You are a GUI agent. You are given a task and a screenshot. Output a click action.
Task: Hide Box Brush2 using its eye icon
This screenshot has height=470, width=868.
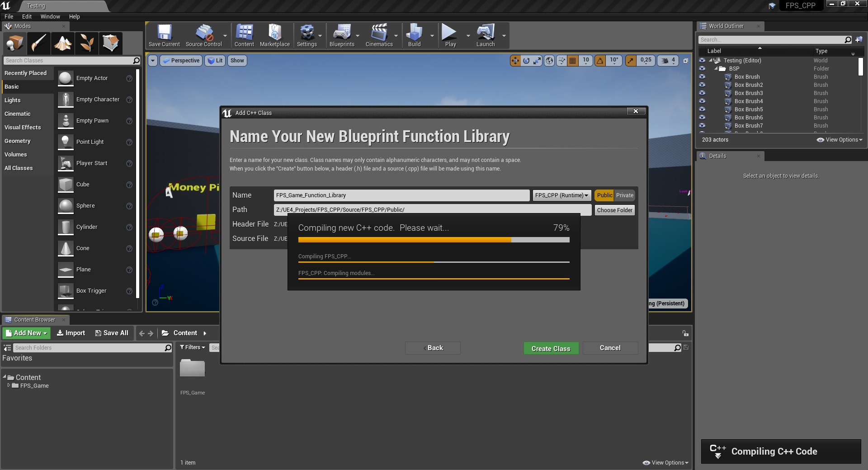(x=702, y=85)
